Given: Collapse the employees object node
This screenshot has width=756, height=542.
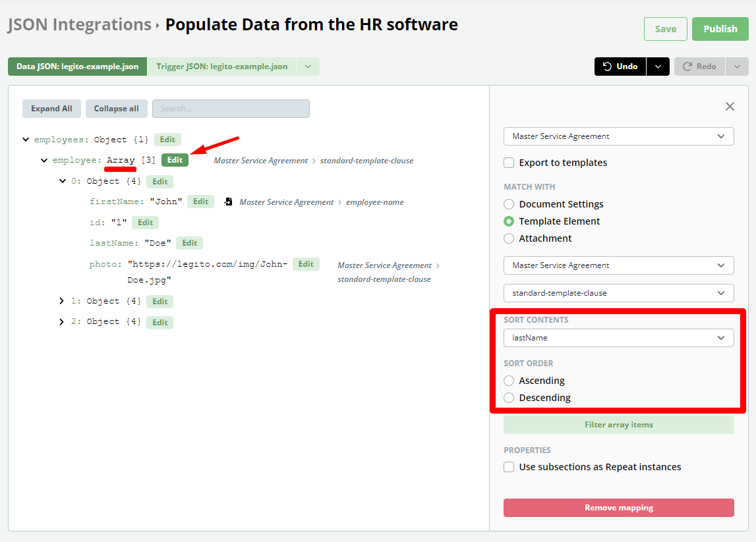Looking at the screenshot, I should click(x=26, y=140).
